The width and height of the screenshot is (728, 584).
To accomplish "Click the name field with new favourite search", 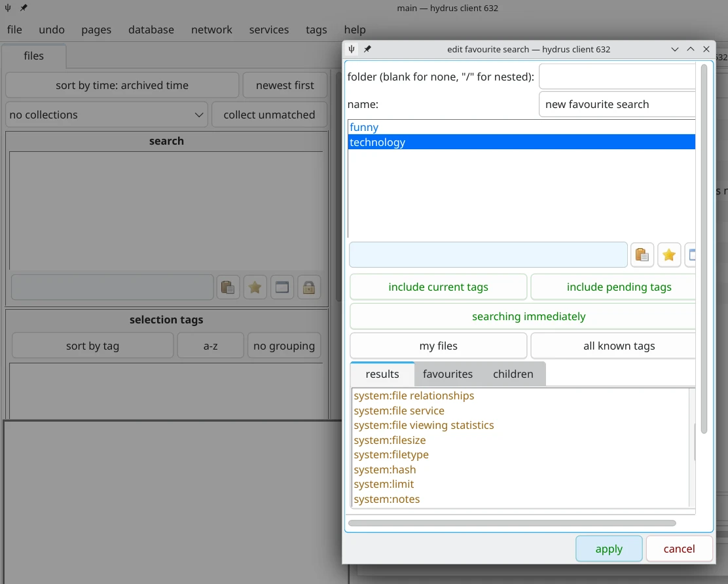I will click(x=616, y=104).
